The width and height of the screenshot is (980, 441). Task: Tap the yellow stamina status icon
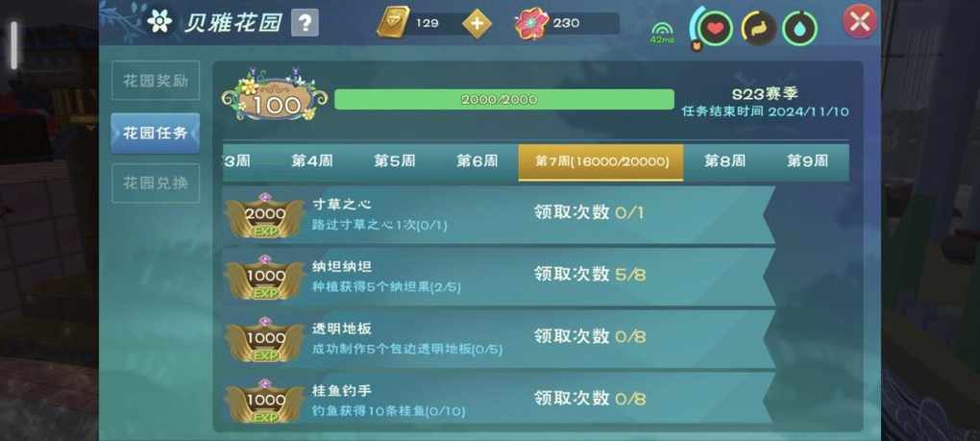(x=758, y=28)
